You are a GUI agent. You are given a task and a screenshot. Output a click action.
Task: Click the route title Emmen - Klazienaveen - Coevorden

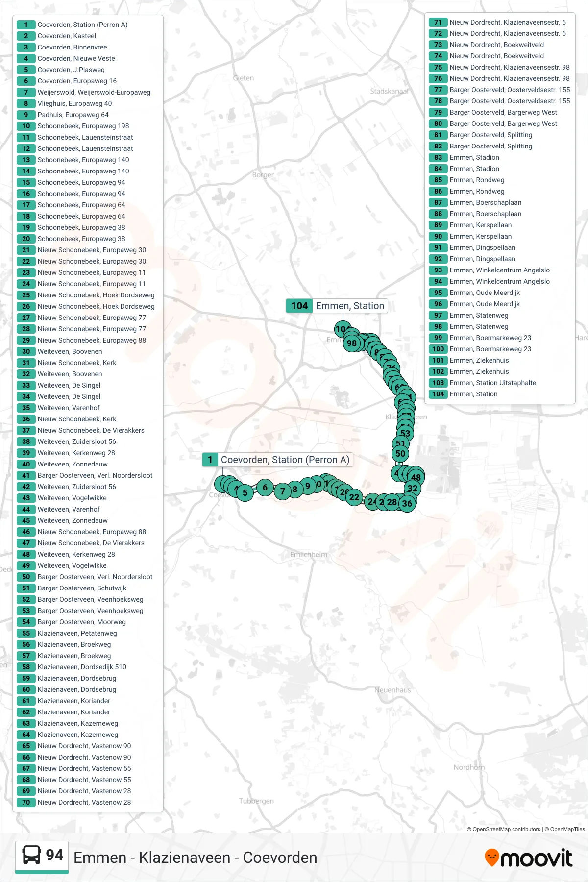tap(195, 857)
